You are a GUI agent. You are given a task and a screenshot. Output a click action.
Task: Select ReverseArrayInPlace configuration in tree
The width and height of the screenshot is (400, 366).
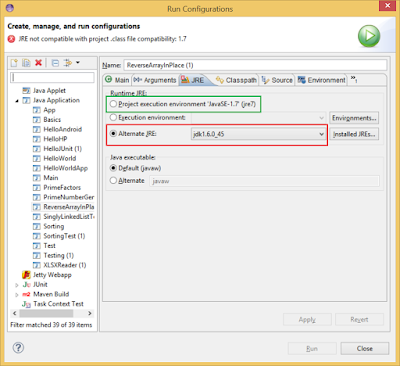(69, 207)
